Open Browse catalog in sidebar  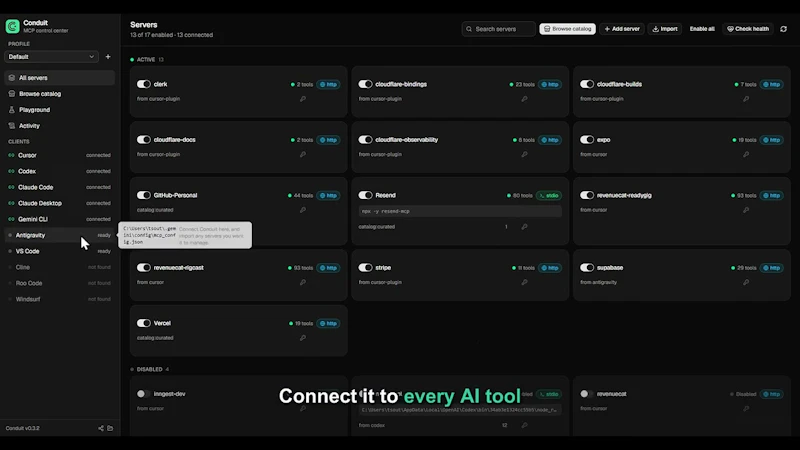click(60, 94)
